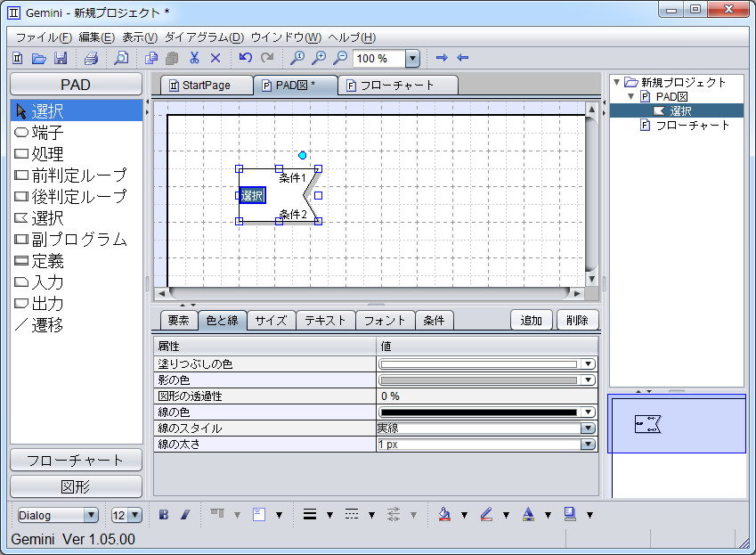This screenshot has height=555, width=756.
Task: Switch to the フローチャート editor tab
Action: click(x=398, y=86)
